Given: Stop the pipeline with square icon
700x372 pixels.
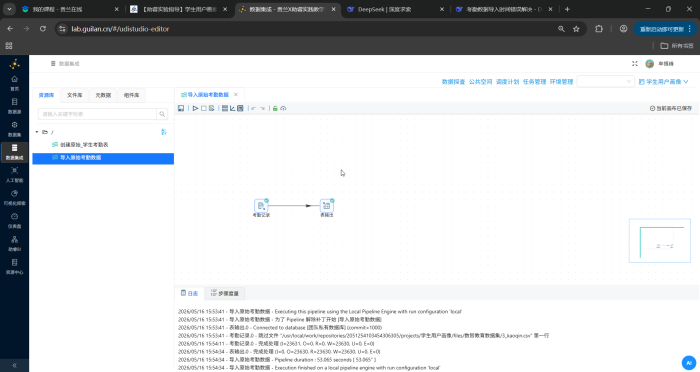Looking at the screenshot, I should coord(204,108).
